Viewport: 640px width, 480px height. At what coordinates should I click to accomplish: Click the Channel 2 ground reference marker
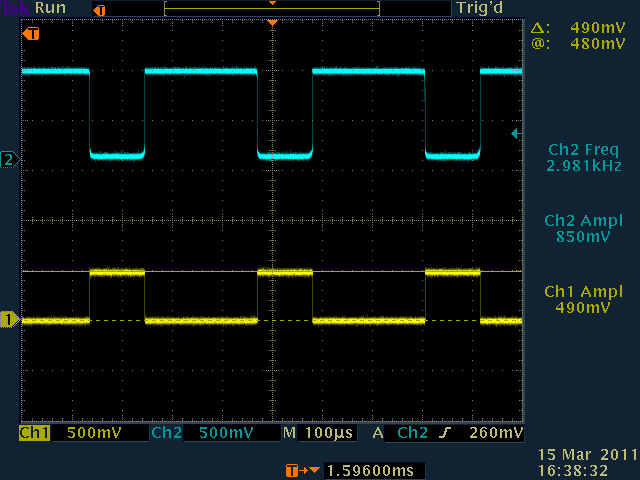pyautogui.click(x=10, y=160)
